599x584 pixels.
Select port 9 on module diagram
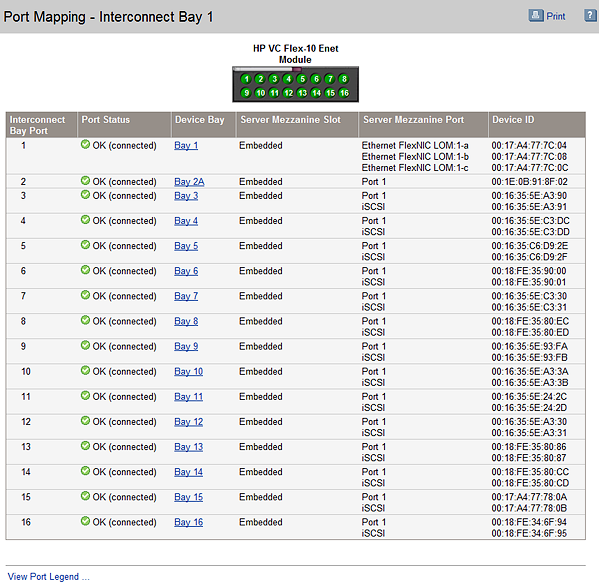[x=246, y=93]
